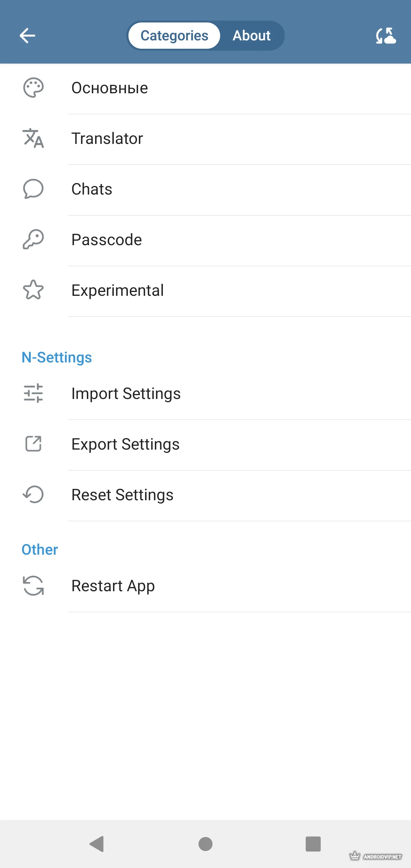Tap the Reset Settings circular arrow icon
Image resolution: width=411 pixels, height=868 pixels.
tap(33, 495)
